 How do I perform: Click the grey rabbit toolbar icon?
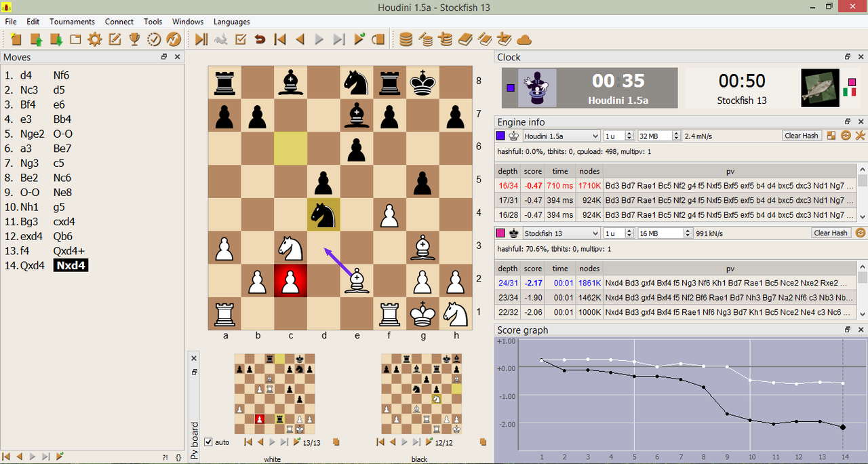coord(220,39)
